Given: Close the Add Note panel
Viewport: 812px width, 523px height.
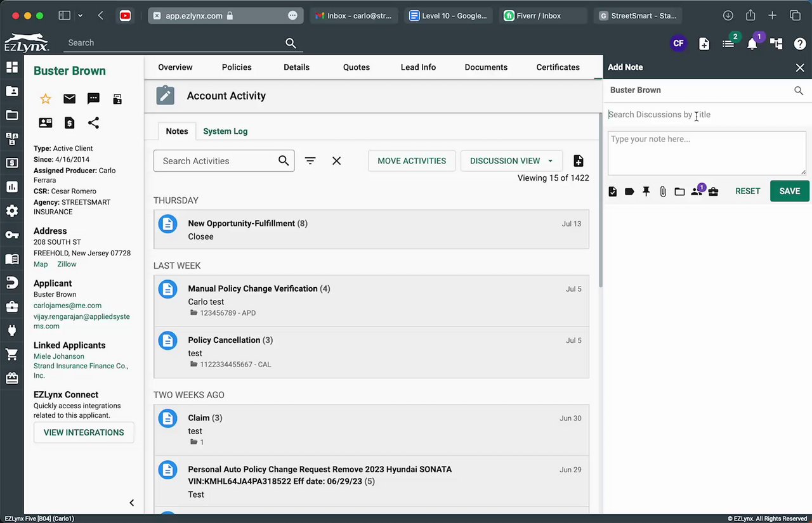Looking at the screenshot, I should coord(800,68).
